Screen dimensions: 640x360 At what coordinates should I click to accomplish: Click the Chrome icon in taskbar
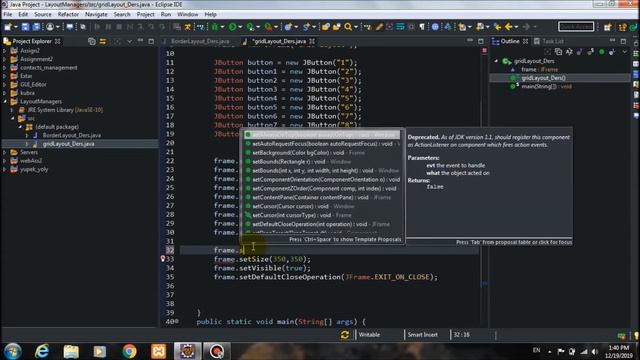129,351
